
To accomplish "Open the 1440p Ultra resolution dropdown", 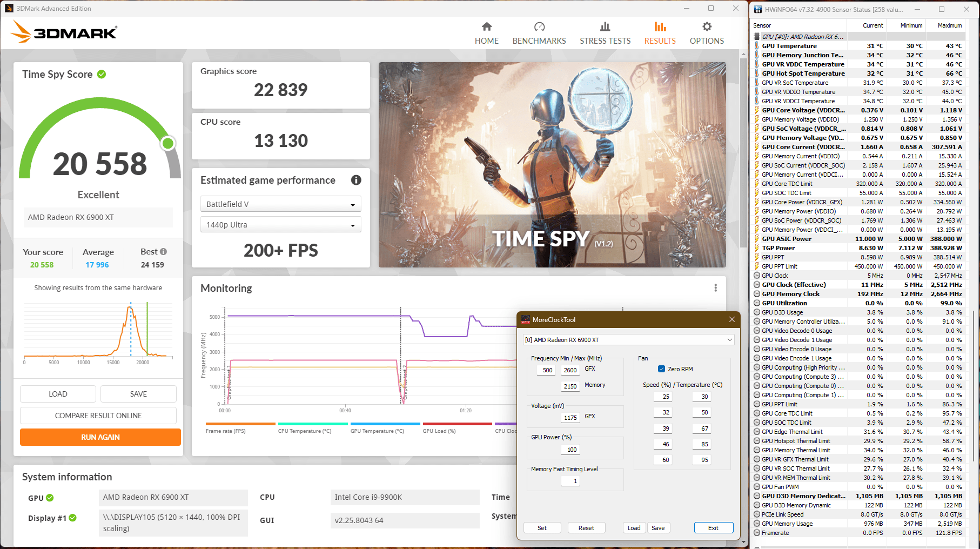I will click(281, 224).
